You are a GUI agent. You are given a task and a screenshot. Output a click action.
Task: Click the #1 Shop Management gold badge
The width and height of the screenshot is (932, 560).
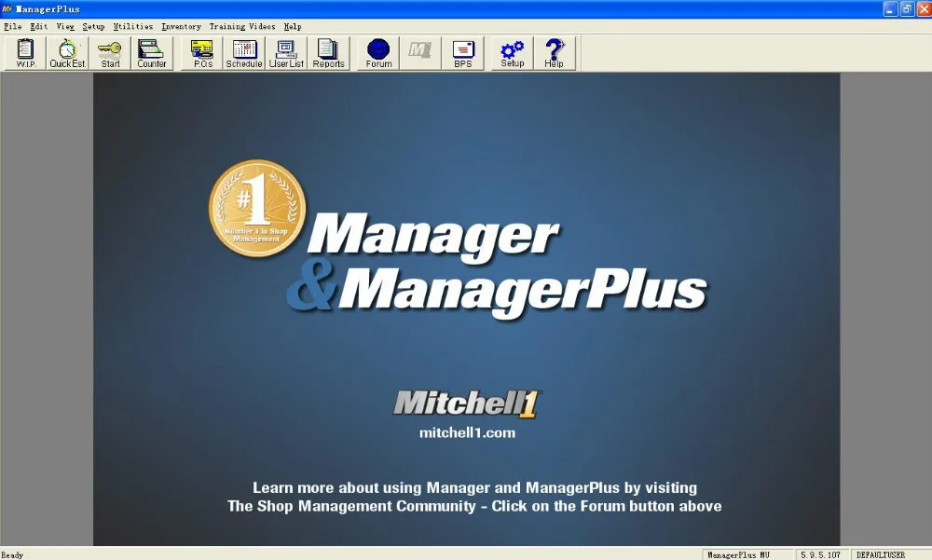[x=257, y=208]
